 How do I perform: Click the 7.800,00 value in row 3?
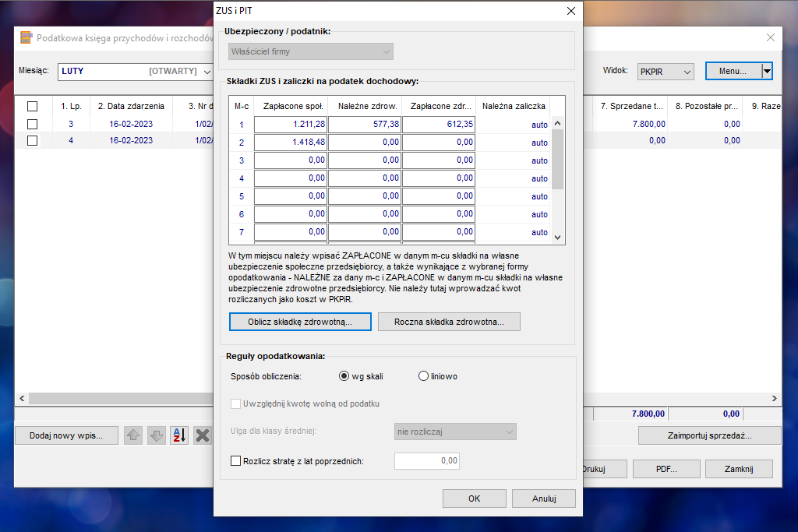[x=649, y=124]
